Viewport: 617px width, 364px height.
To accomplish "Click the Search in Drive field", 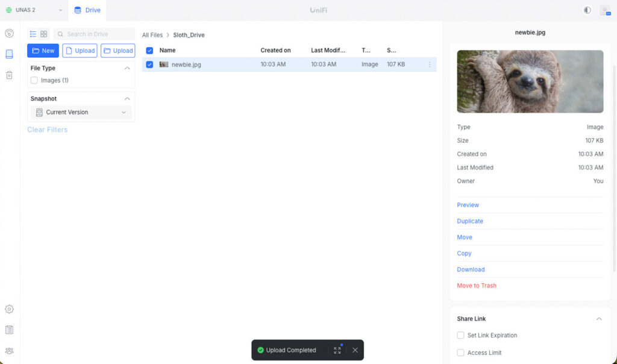I will pos(96,34).
